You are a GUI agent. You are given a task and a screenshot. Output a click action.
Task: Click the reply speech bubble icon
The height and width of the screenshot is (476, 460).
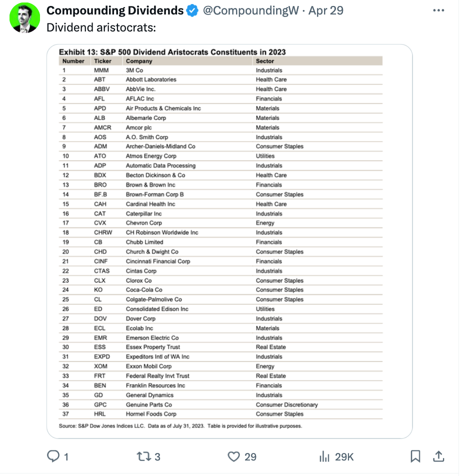tap(53, 456)
